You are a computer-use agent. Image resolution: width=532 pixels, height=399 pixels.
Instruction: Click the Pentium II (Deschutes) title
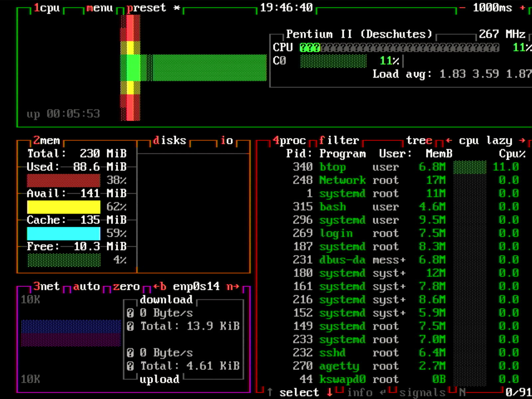tap(359, 34)
